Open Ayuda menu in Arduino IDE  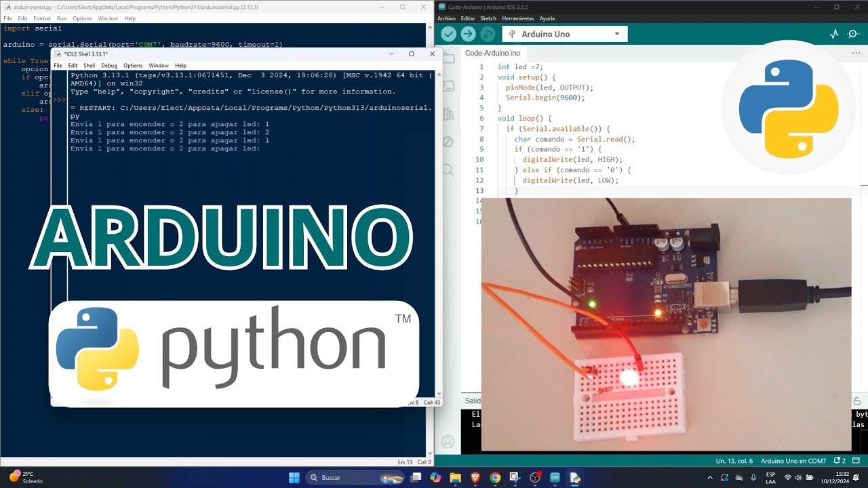tap(547, 18)
